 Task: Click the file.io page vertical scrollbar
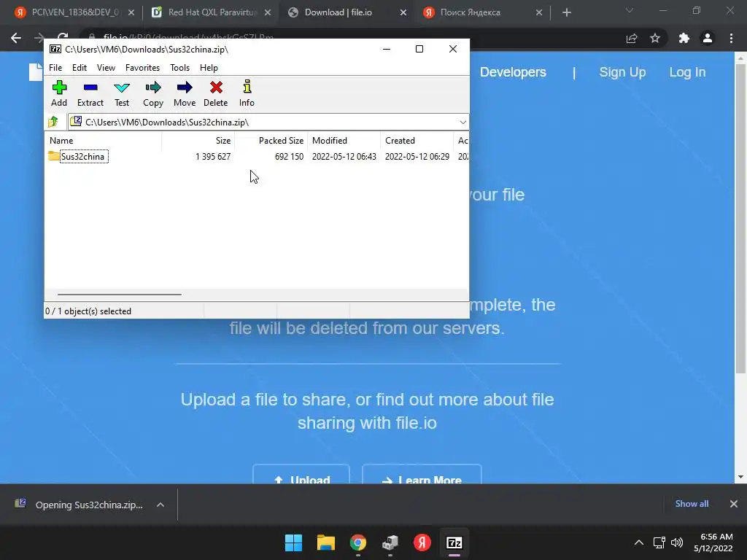pos(740,219)
